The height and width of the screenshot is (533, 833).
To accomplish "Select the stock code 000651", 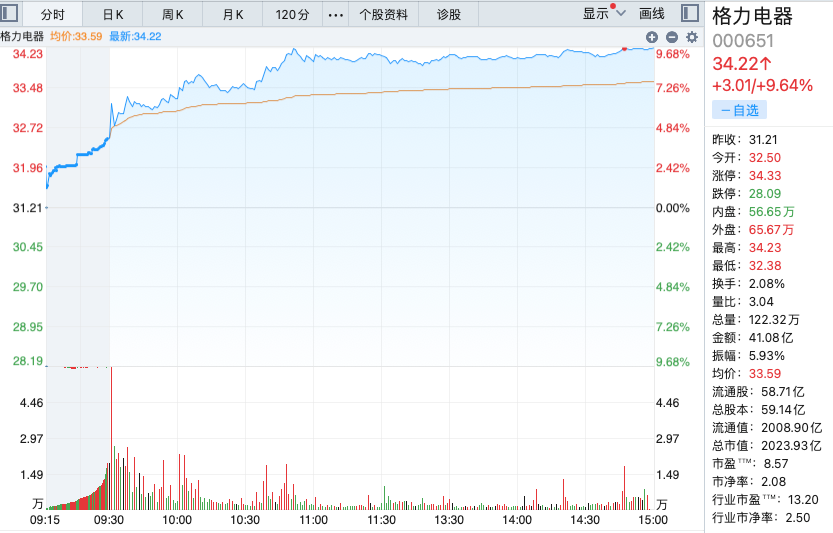I will (743, 41).
